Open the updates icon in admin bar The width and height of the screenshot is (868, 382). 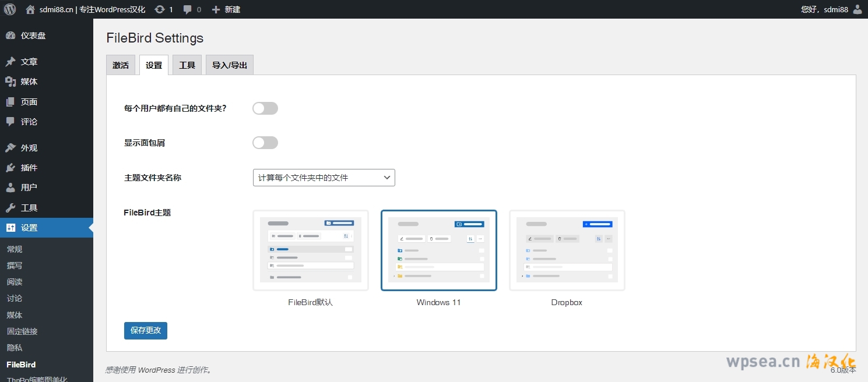(160, 9)
